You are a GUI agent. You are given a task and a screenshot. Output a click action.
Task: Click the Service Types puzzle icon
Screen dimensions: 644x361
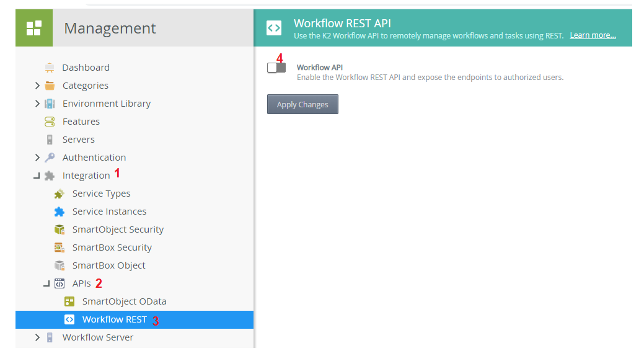[x=60, y=194]
